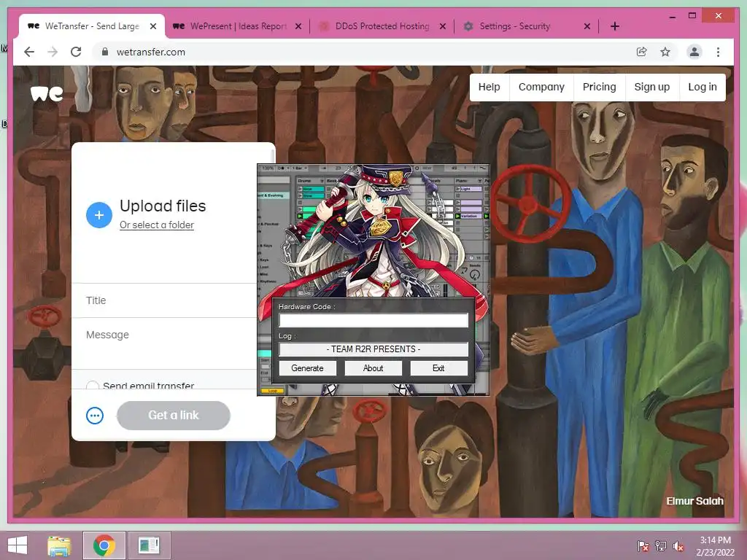The image size is (747, 560).
Task: Go forward using the browser forward arrow
Action: [x=53, y=52]
